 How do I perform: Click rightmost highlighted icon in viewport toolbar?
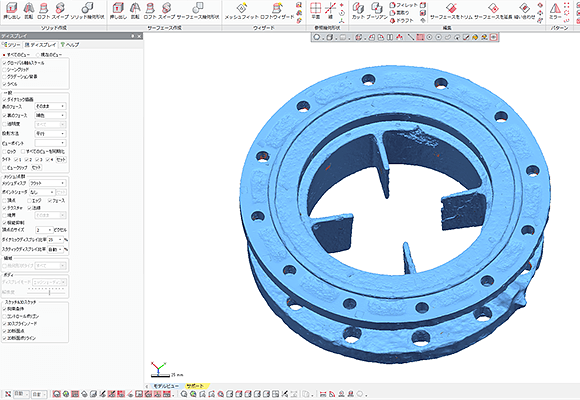pyautogui.click(x=493, y=37)
